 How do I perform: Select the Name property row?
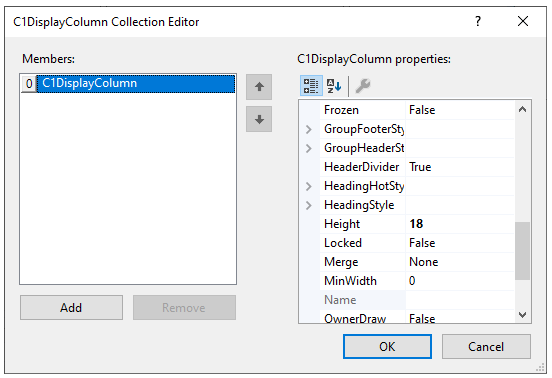(416, 300)
